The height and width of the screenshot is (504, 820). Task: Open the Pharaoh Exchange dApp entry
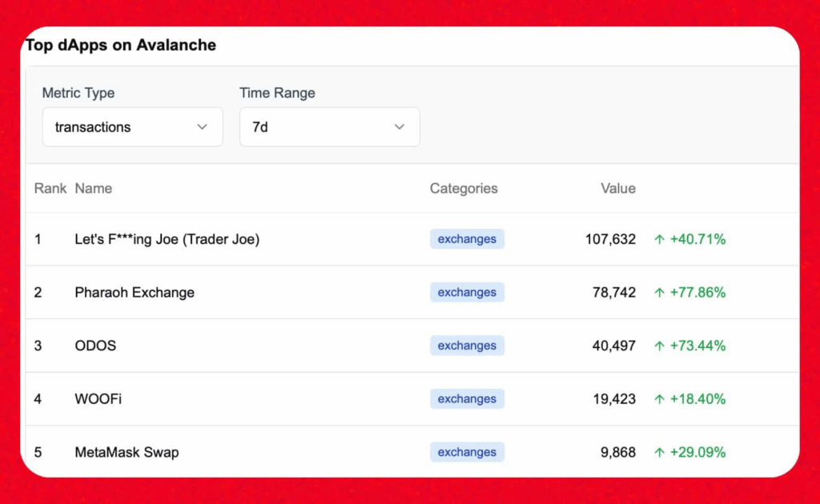click(x=135, y=293)
